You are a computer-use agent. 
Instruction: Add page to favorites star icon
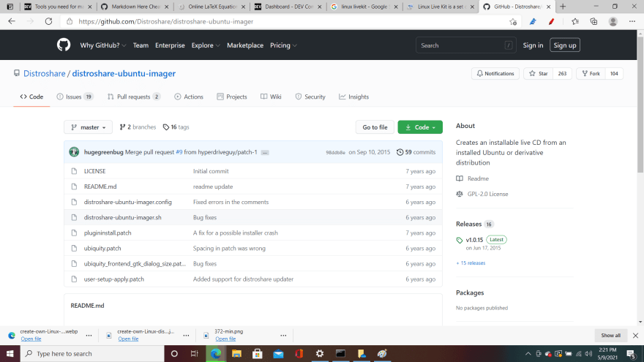point(513,22)
